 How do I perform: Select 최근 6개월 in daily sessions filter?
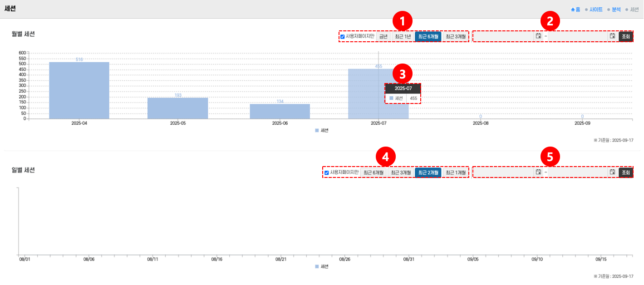373,173
